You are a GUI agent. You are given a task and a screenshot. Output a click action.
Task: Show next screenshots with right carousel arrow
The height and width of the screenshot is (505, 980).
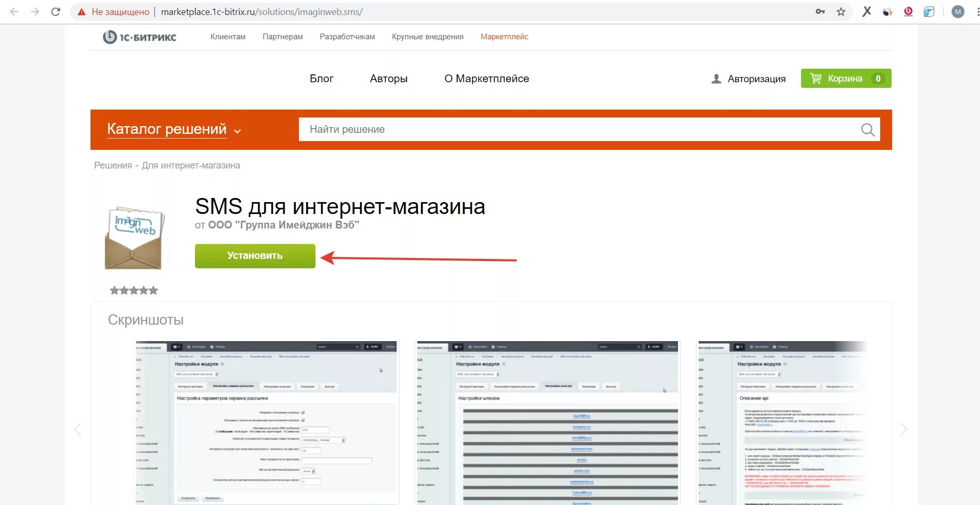[x=903, y=429]
